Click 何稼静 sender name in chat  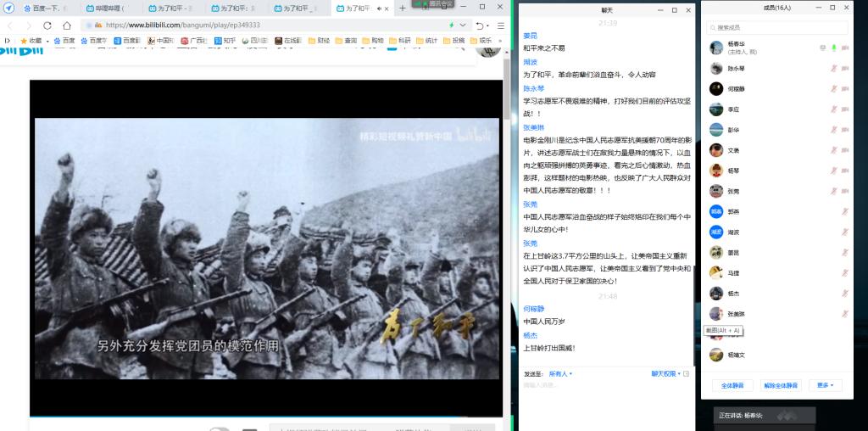tap(534, 309)
